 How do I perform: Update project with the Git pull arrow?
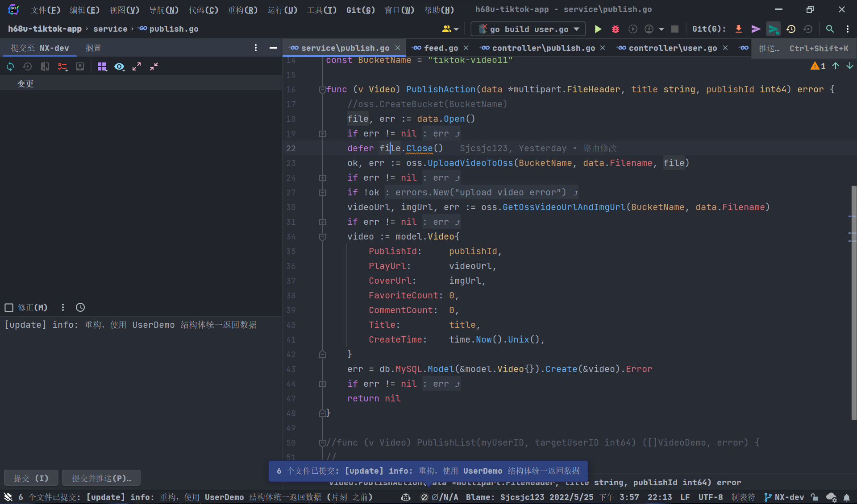pos(739,29)
